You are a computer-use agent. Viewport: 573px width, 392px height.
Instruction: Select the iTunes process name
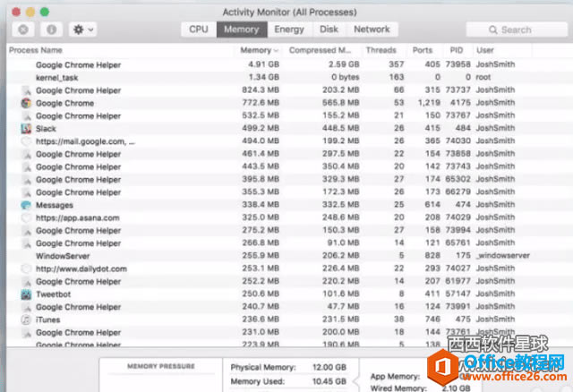(x=47, y=320)
